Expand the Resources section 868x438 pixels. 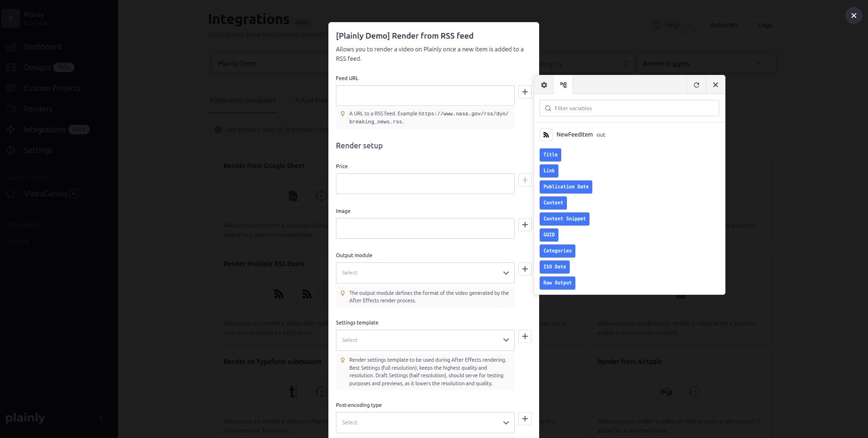coord(57,226)
